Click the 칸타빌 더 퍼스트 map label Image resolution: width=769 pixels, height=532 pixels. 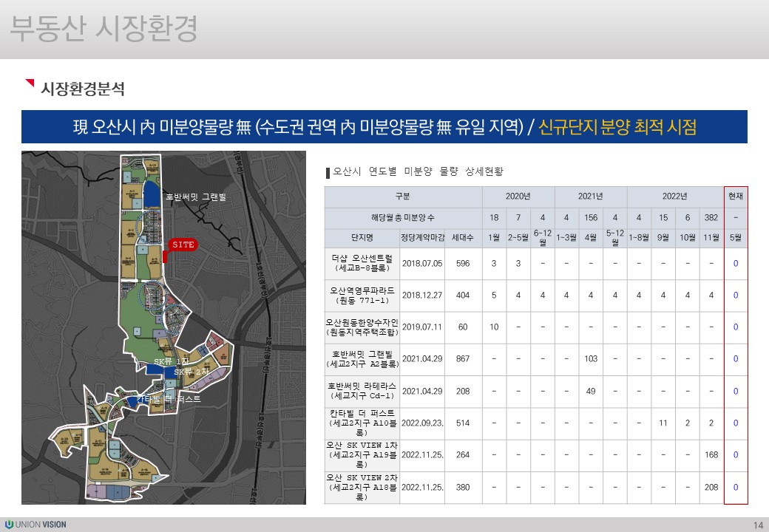(169, 399)
